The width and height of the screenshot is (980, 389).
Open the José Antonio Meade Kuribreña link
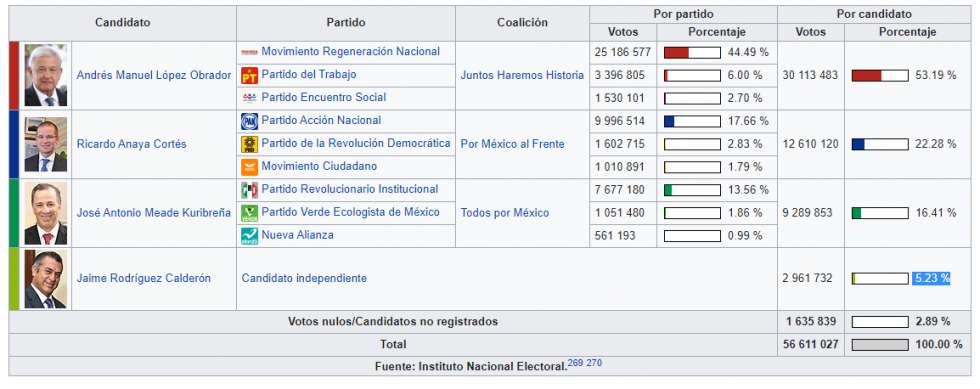(154, 213)
